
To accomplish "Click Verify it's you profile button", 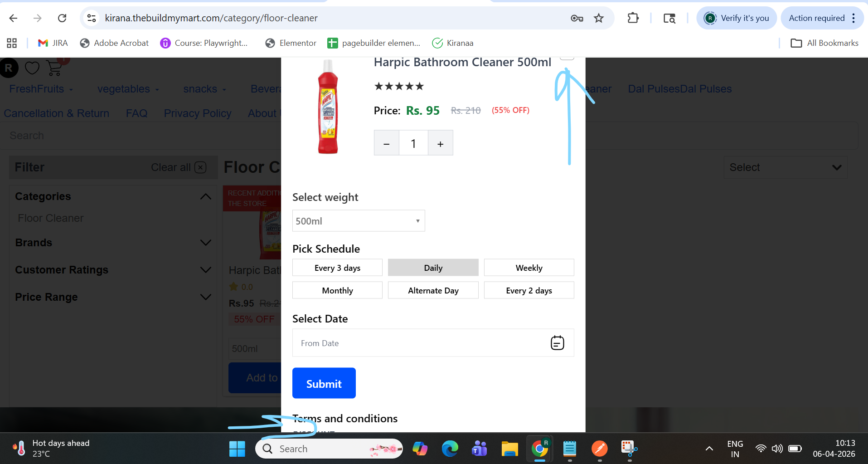I will tap(737, 18).
